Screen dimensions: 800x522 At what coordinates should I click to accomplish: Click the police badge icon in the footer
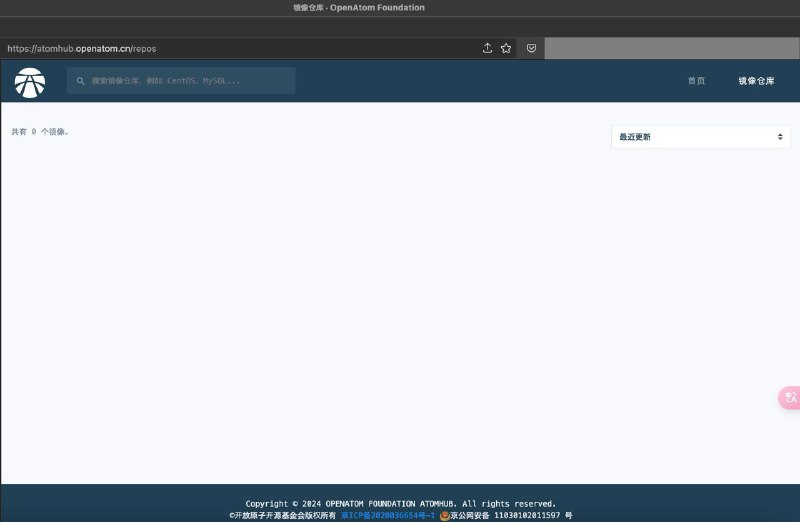coord(444,516)
